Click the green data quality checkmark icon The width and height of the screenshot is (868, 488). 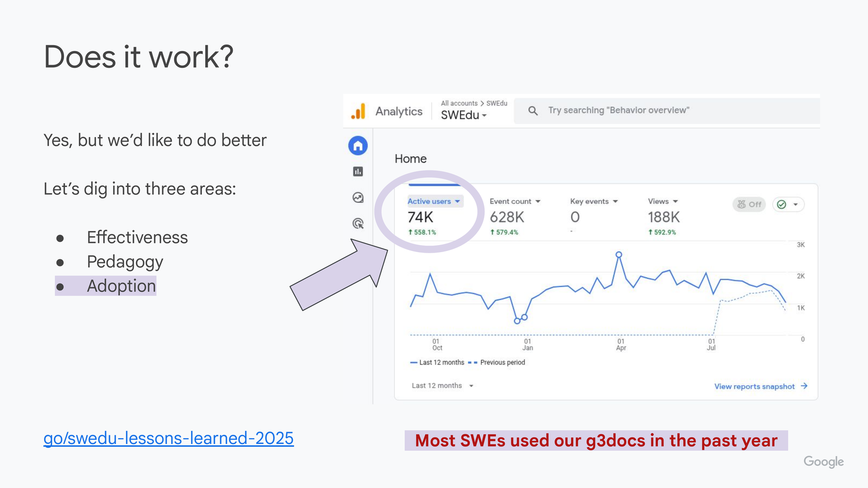pyautogui.click(x=782, y=204)
